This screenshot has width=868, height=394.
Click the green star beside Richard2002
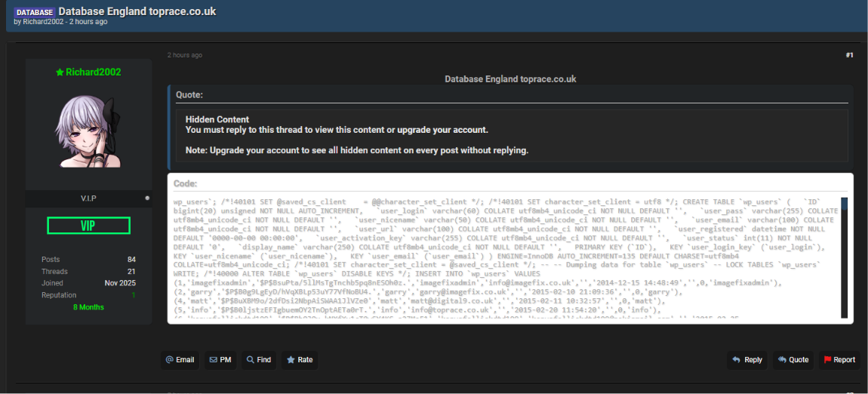point(60,72)
